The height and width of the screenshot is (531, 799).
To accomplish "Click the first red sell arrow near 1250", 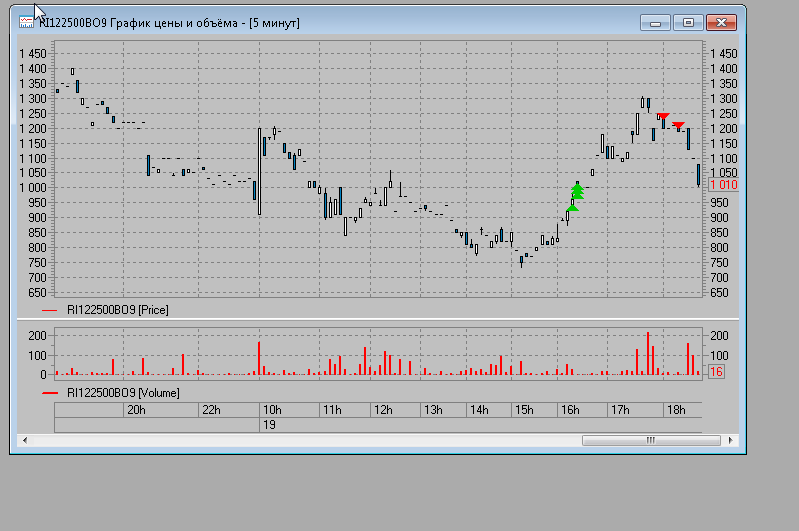I will 663,117.
